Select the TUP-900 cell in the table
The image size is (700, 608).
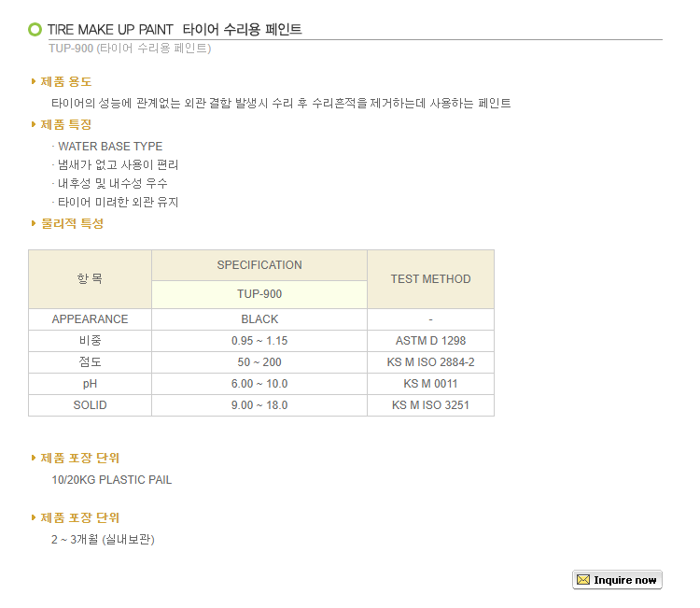click(259, 294)
